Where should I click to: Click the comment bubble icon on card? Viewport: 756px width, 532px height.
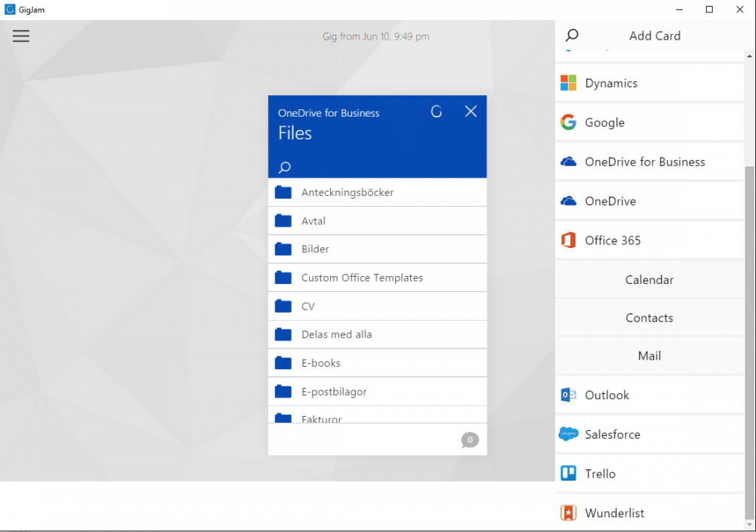pyautogui.click(x=470, y=440)
